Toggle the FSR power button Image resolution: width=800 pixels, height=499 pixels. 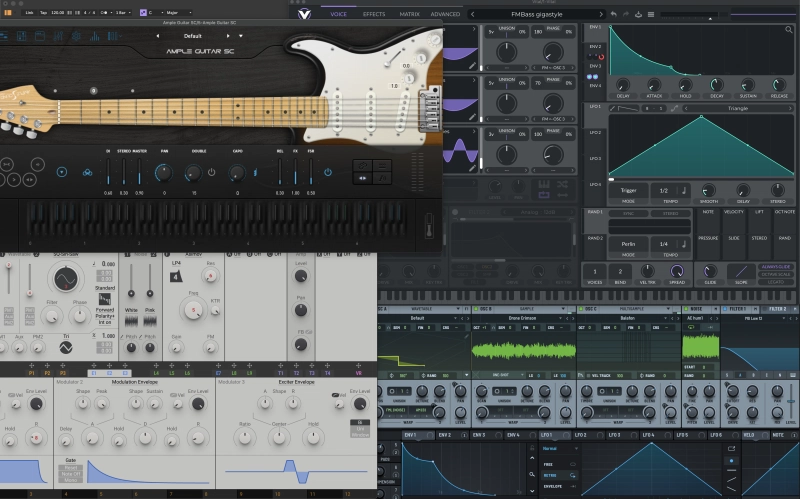tap(327, 172)
